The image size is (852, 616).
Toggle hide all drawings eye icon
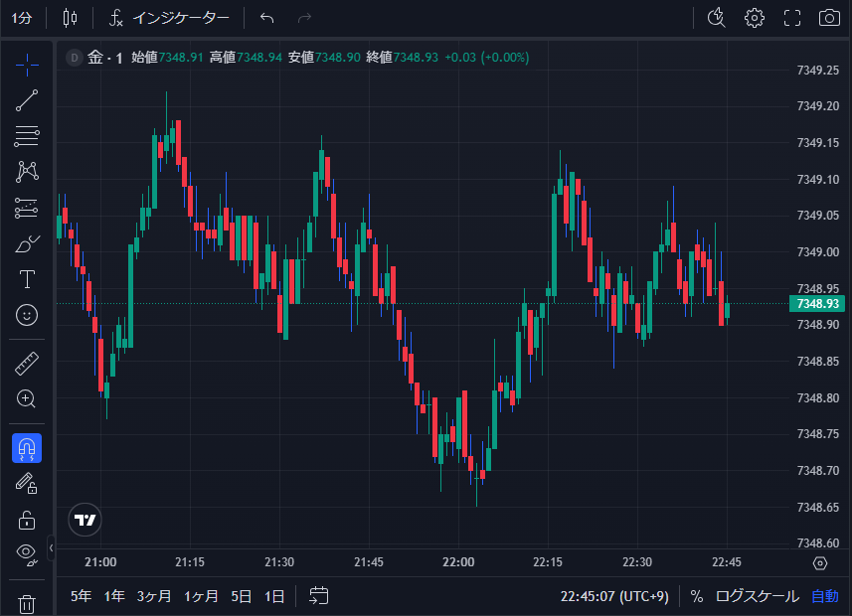point(27,554)
